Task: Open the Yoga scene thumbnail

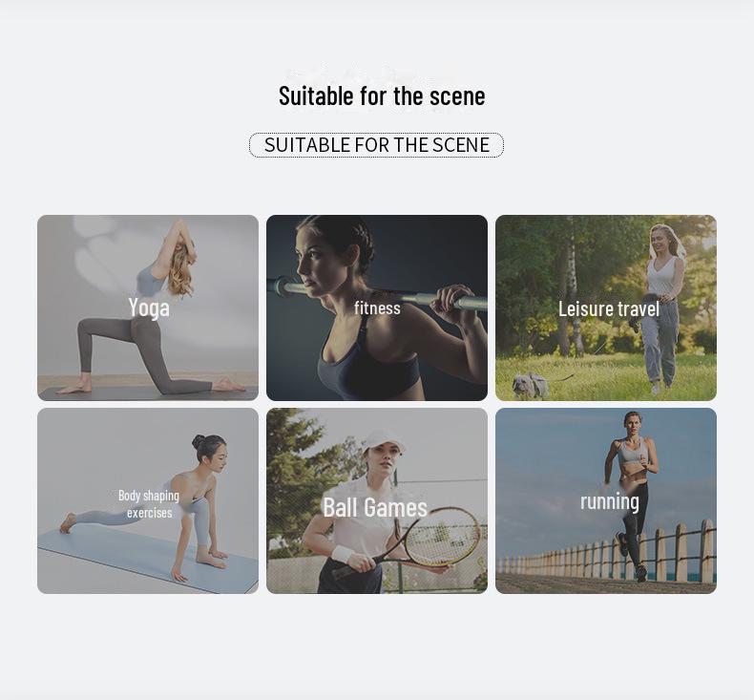Action: [x=148, y=308]
